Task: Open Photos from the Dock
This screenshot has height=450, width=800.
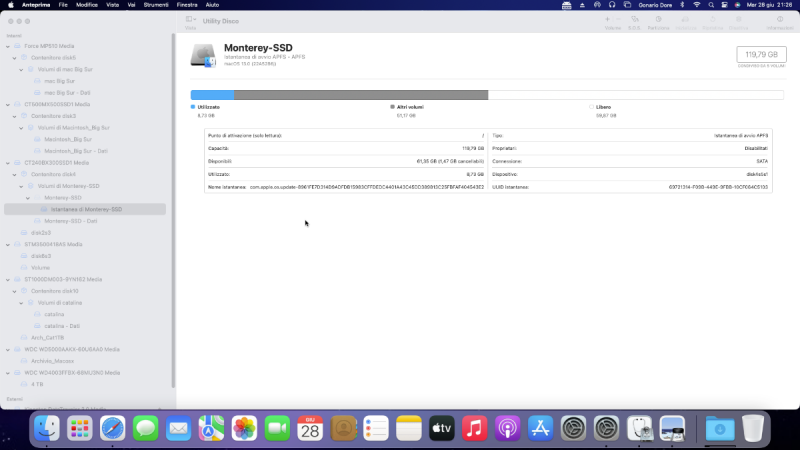Action: coord(244,428)
